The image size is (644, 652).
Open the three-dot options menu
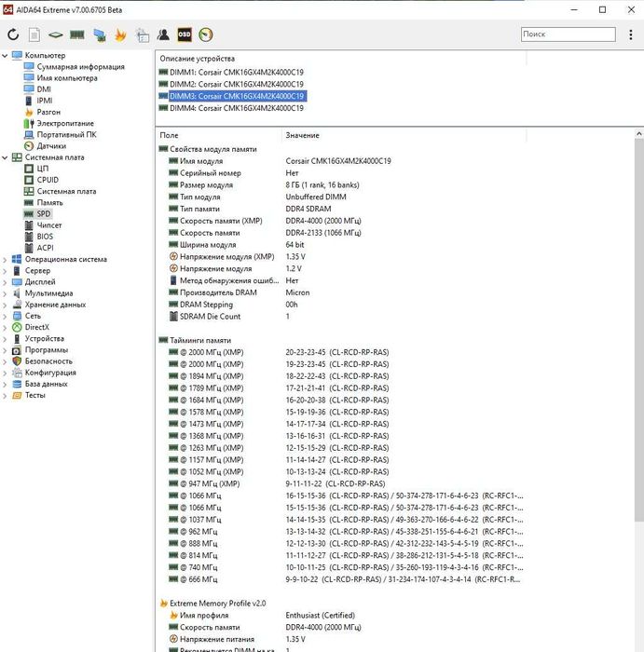[631, 34]
